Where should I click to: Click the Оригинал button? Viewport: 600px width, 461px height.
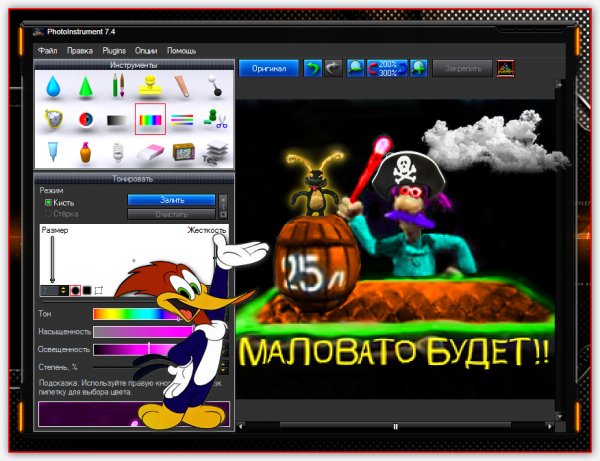pyautogui.click(x=269, y=68)
